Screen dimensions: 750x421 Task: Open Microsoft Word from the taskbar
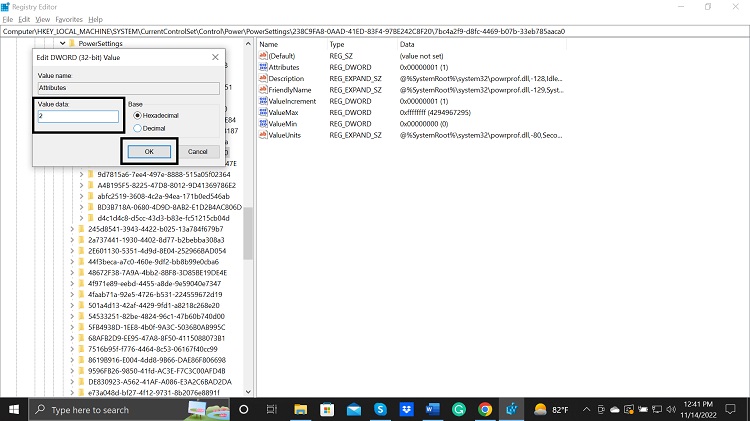pyautogui.click(x=432, y=409)
